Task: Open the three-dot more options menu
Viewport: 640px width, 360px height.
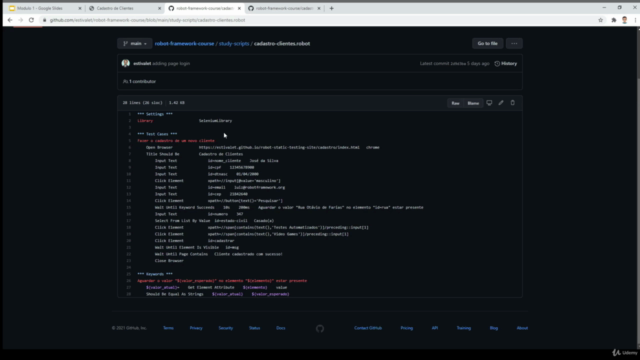Action: (x=514, y=43)
